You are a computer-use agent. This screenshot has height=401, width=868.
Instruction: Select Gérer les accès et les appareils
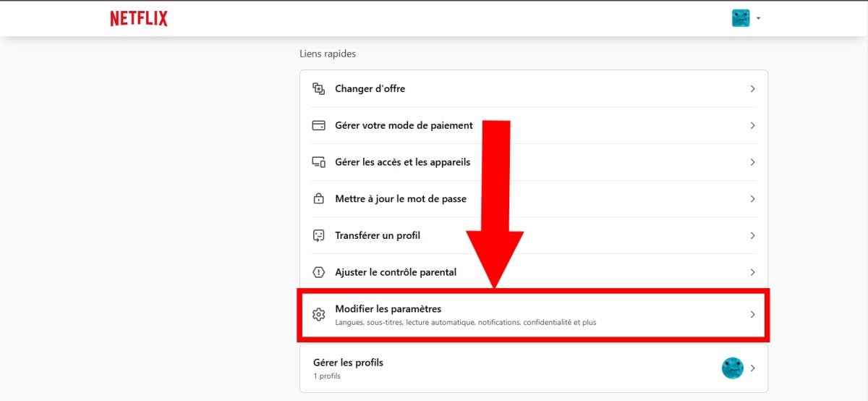pos(402,162)
